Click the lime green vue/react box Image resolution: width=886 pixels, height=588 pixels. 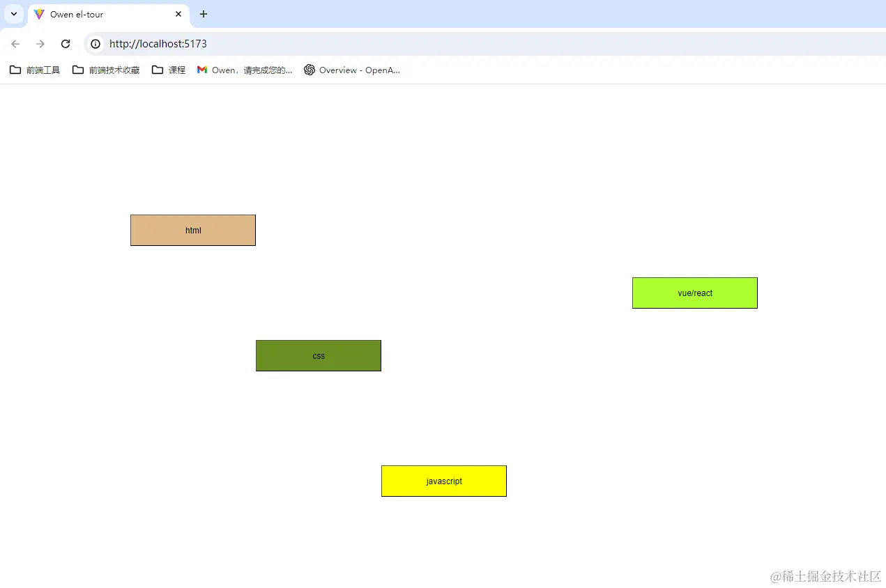click(695, 293)
